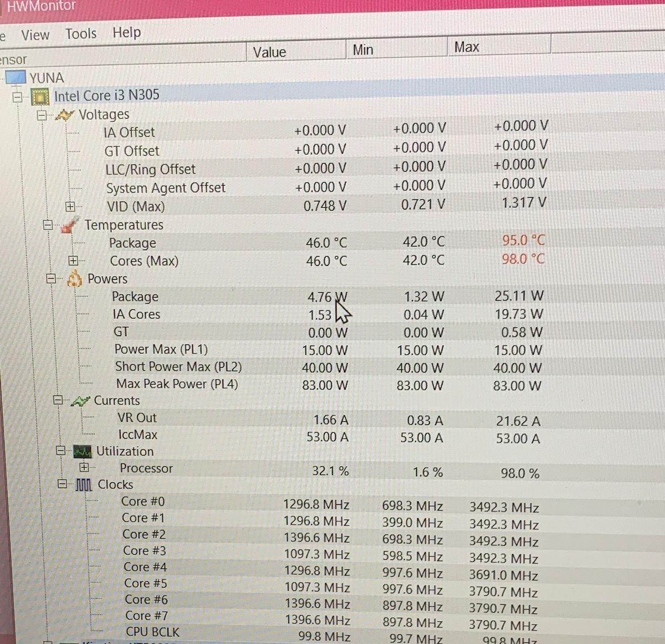Image resolution: width=665 pixels, height=644 pixels.
Task: Select the Core #2 clock row
Action: 144,534
